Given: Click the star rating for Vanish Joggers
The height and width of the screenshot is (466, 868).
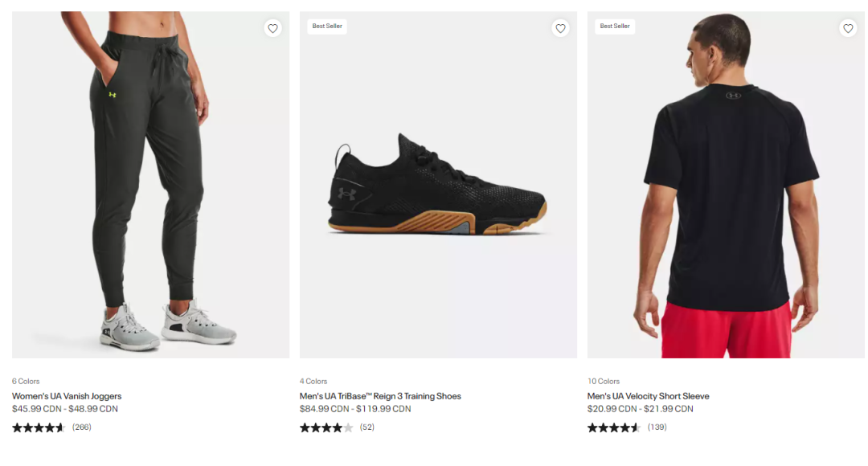Looking at the screenshot, I should 39,427.
